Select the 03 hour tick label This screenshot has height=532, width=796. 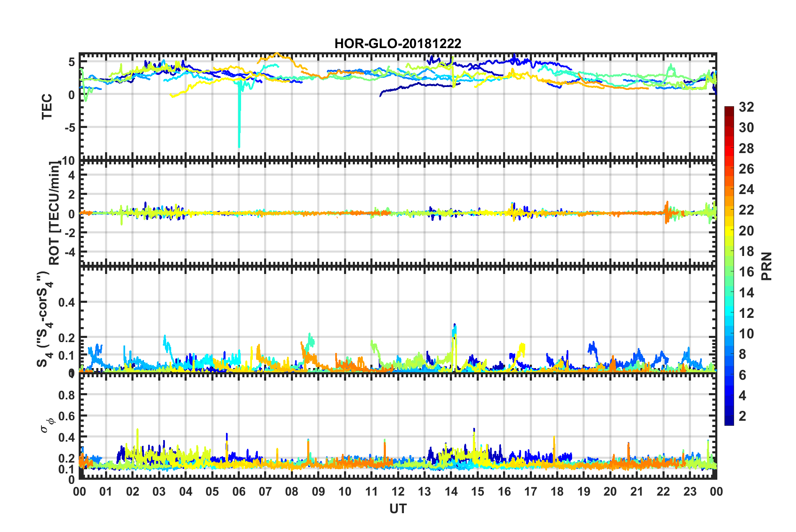159,492
